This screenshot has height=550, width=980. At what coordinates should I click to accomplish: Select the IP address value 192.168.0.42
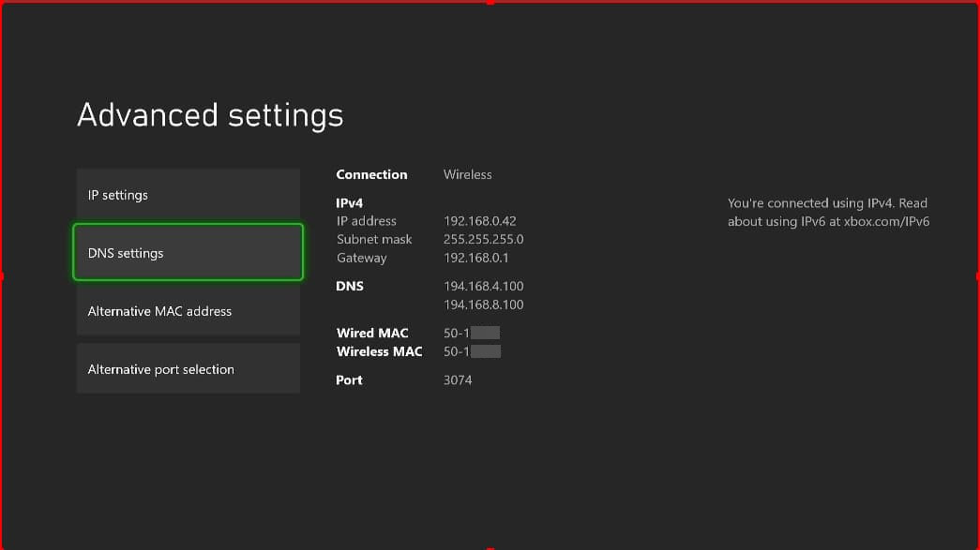[x=479, y=221]
